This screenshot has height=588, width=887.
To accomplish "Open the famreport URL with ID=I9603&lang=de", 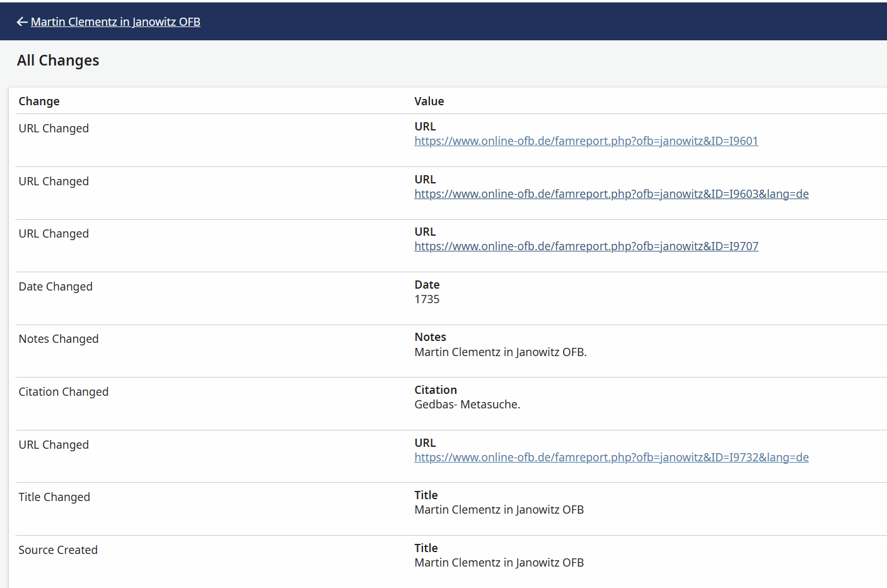I will point(611,194).
